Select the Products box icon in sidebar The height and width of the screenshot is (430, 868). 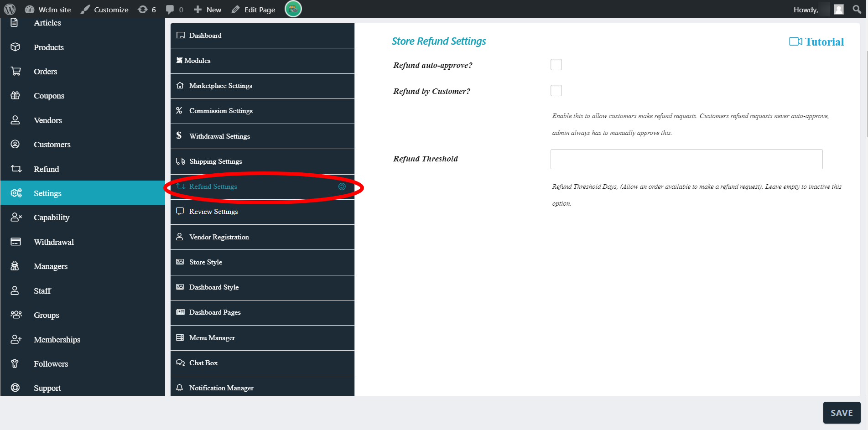point(16,47)
